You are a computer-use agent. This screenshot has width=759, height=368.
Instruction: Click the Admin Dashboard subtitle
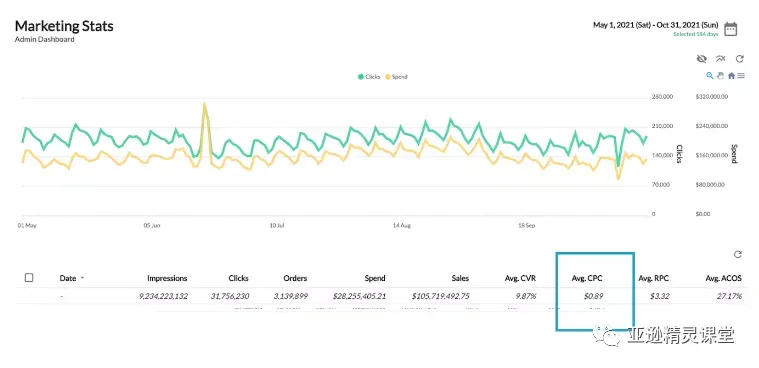click(x=45, y=39)
